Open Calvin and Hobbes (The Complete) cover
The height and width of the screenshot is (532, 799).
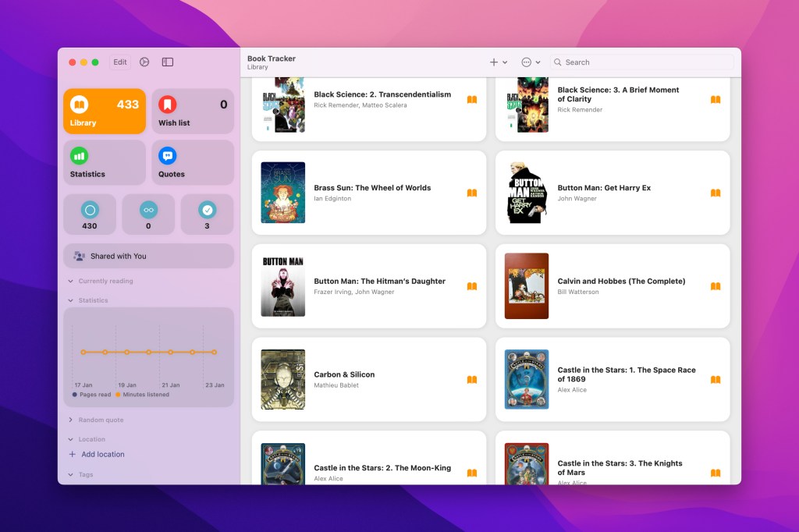[527, 286]
